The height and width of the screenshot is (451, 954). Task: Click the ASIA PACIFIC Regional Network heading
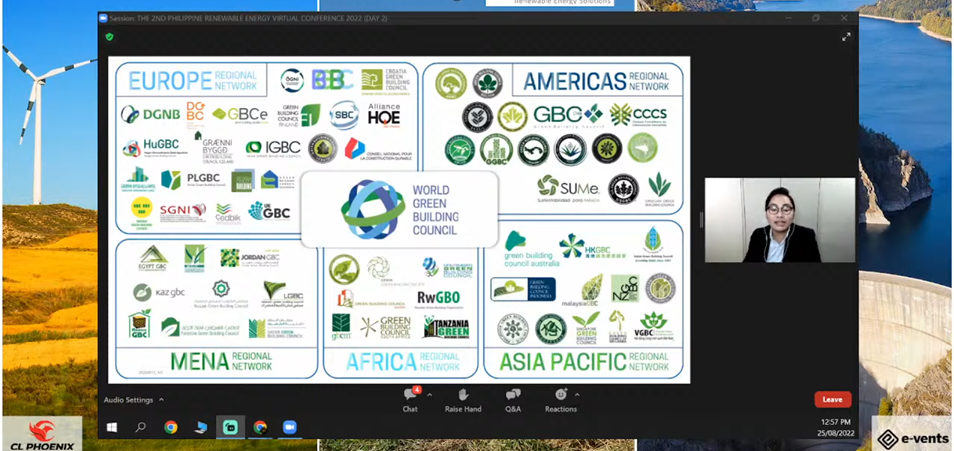tap(584, 362)
